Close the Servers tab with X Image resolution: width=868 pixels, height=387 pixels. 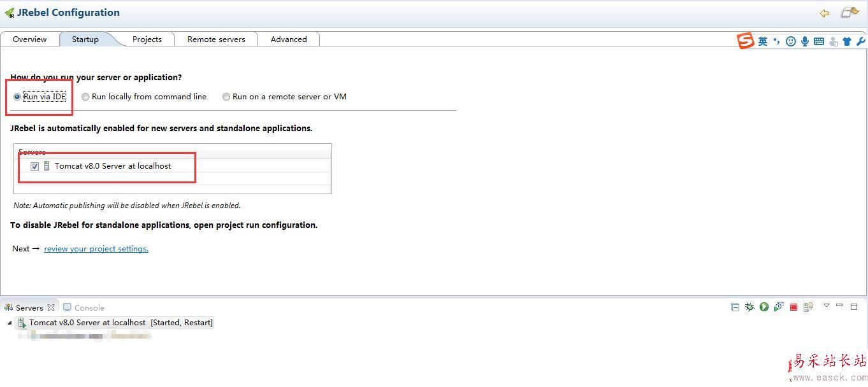click(x=51, y=307)
